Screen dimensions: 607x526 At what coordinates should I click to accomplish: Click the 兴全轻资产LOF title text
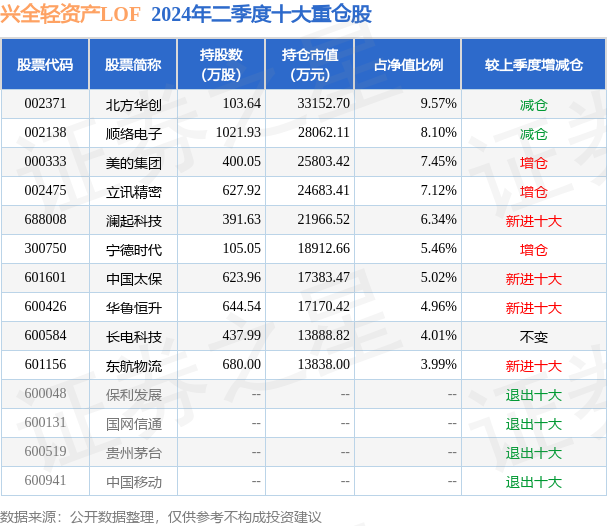[70, 14]
